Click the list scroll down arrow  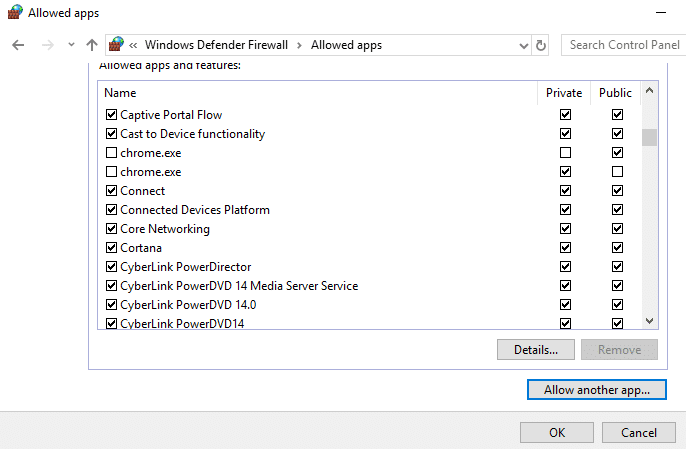point(649,321)
